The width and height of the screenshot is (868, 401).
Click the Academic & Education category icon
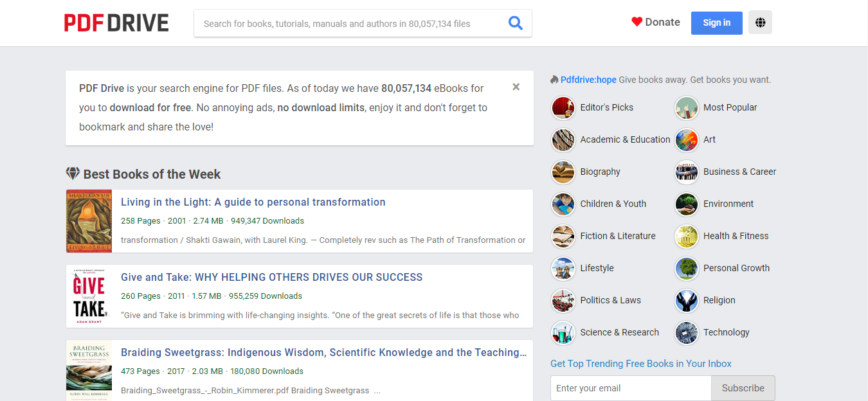pos(563,139)
